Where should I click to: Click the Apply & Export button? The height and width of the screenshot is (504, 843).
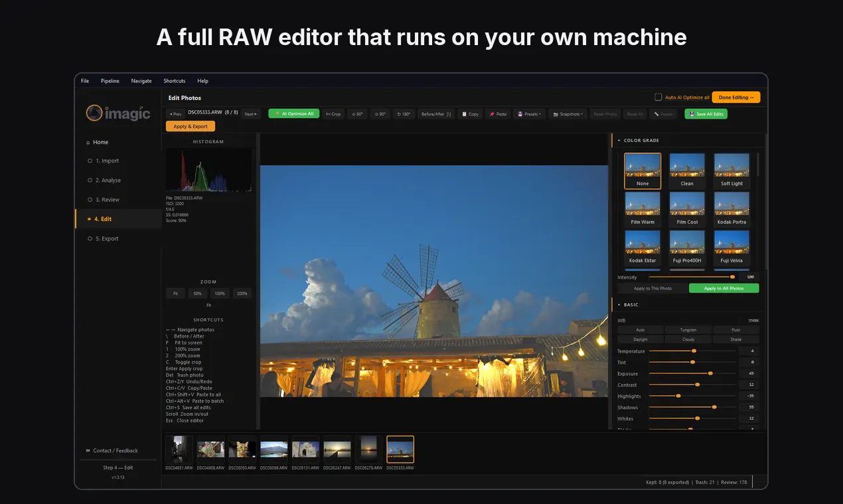click(x=191, y=127)
